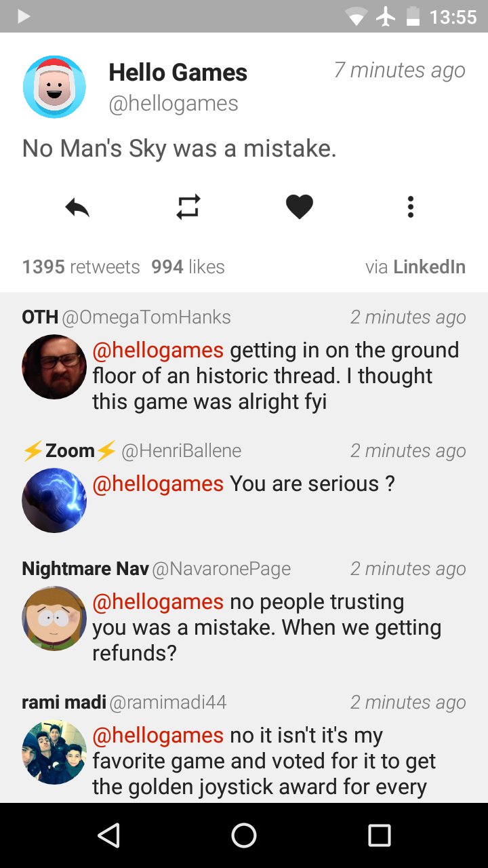The height and width of the screenshot is (868, 488).
Task: View the 994 likes list
Action: point(188,267)
